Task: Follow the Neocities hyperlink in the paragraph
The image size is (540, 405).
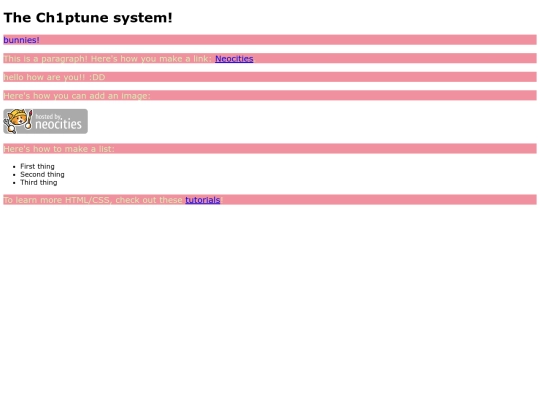Action: (x=234, y=59)
